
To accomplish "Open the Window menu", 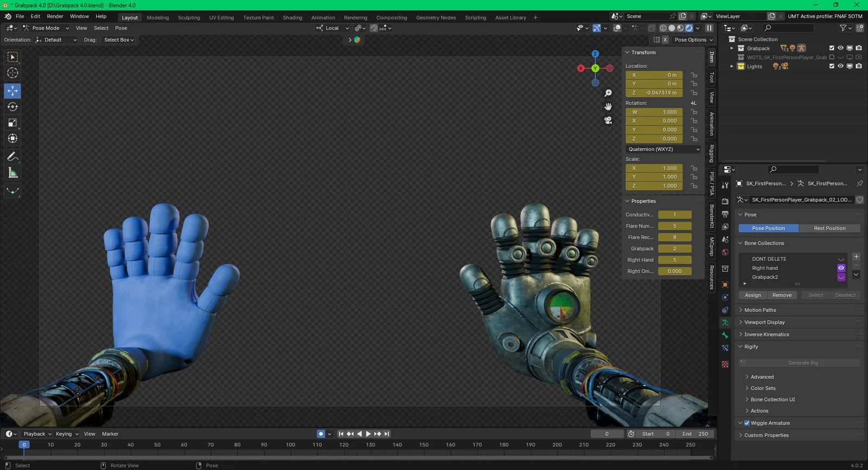I will tap(79, 16).
